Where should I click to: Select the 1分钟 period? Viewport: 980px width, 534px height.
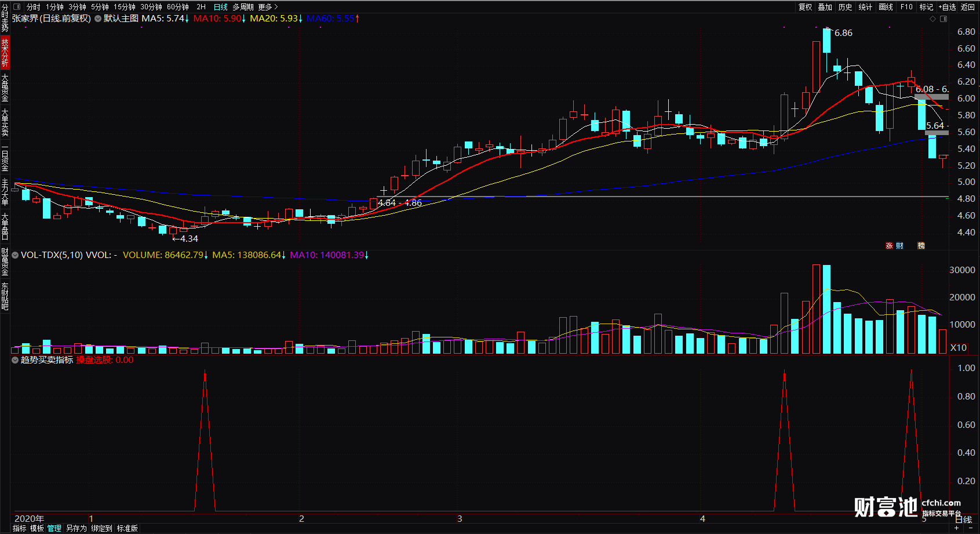tap(55, 7)
